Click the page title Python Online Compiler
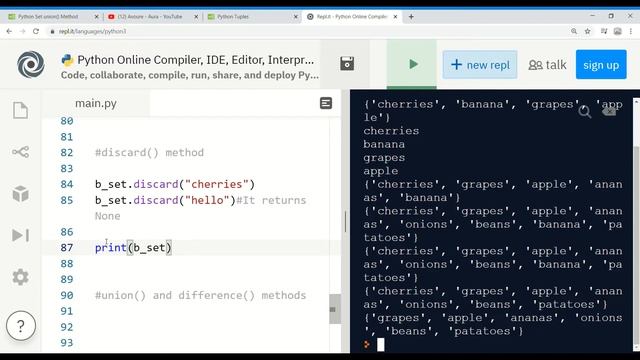Screen dimensions: 640x360 click(x=196, y=60)
